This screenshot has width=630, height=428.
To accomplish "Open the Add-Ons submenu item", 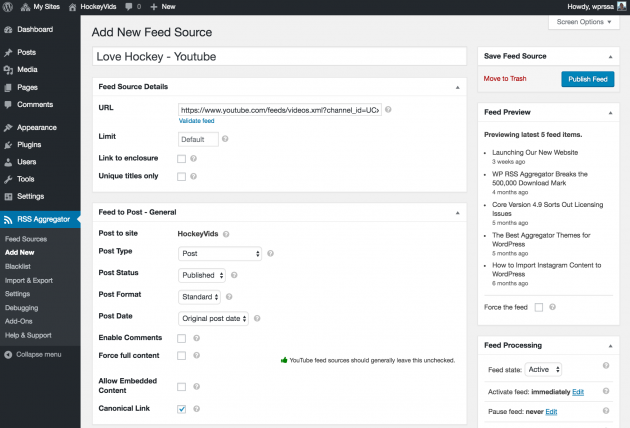I will click(x=18, y=322).
